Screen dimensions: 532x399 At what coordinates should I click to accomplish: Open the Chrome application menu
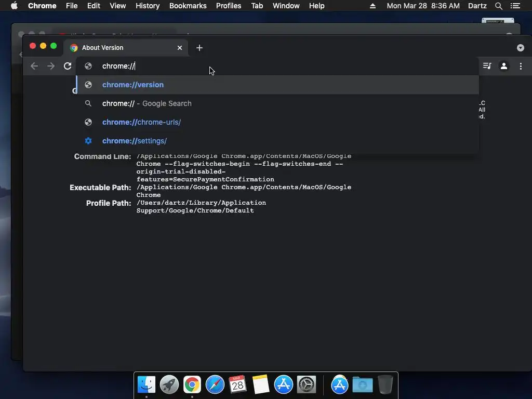coord(42,6)
